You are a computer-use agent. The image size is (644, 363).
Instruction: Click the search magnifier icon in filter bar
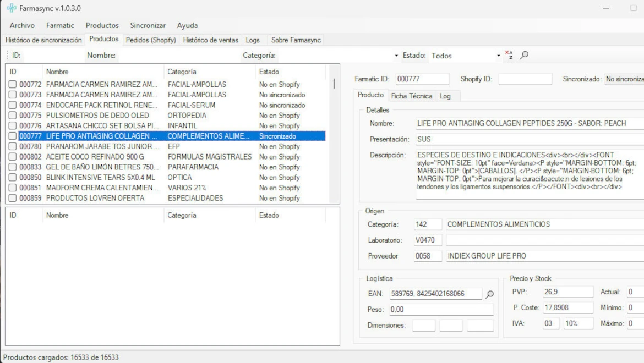click(524, 55)
